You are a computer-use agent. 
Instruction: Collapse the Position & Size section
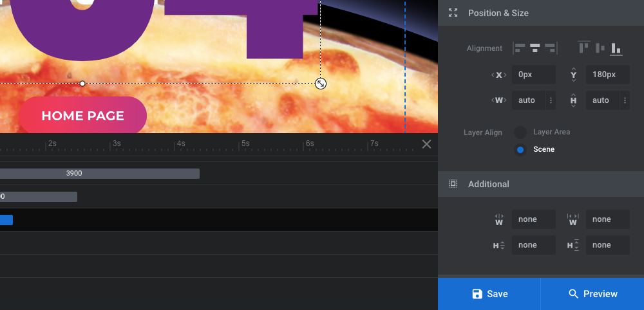(x=541, y=13)
